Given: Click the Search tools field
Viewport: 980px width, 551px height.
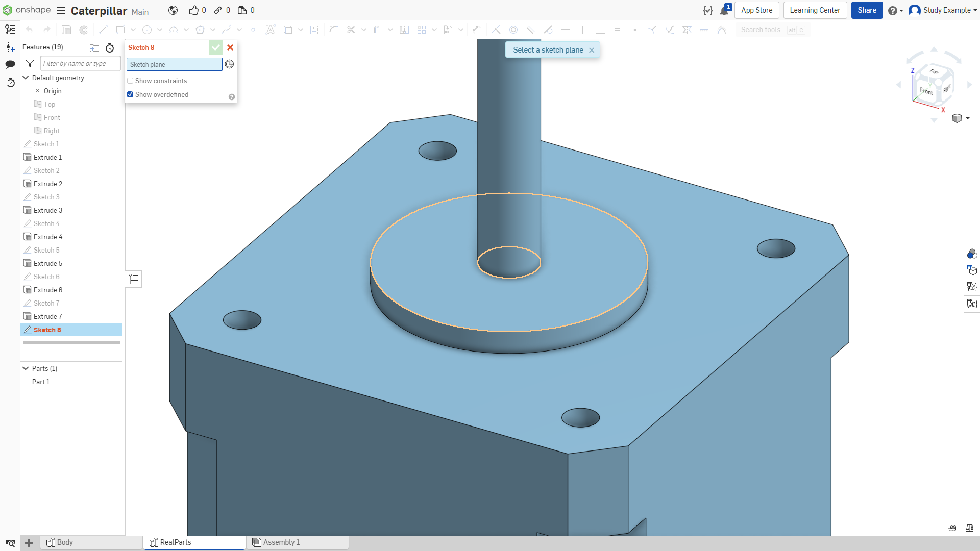Looking at the screenshot, I should (x=773, y=30).
